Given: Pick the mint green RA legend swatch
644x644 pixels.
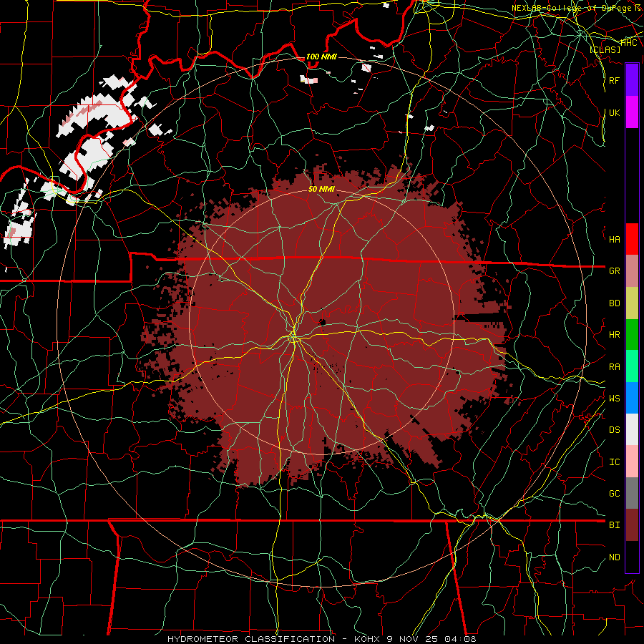Looking at the screenshot, I should coord(632,366).
